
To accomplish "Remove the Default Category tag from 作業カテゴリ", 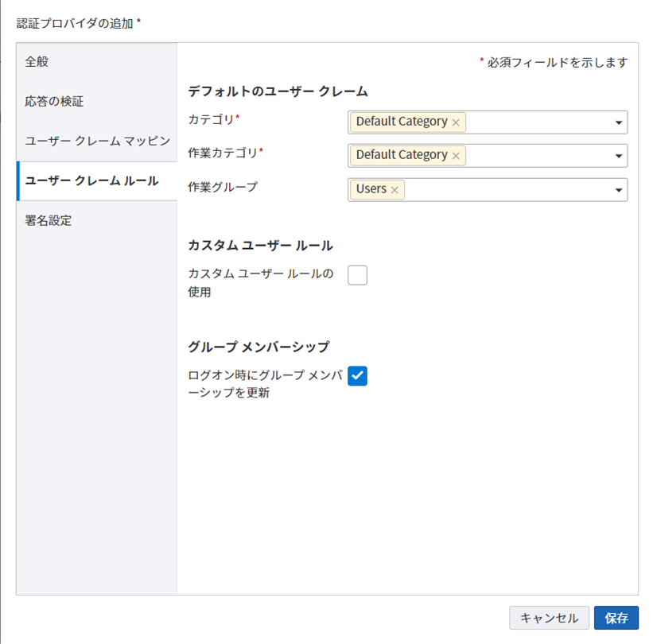I will tap(455, 155).
